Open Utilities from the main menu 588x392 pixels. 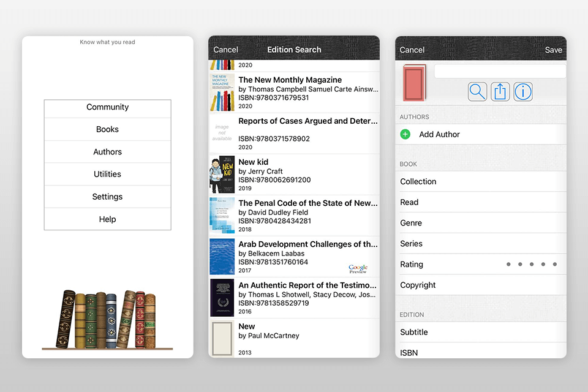108,174
